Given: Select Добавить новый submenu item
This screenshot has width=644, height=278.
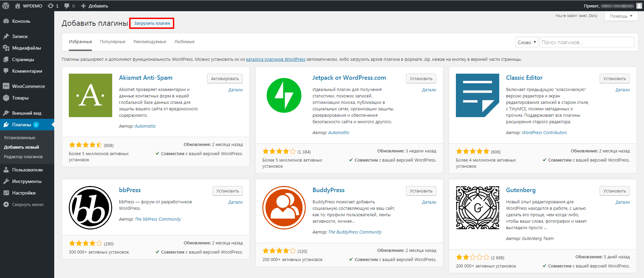Looking at the screenshot, I should (21, 147).
